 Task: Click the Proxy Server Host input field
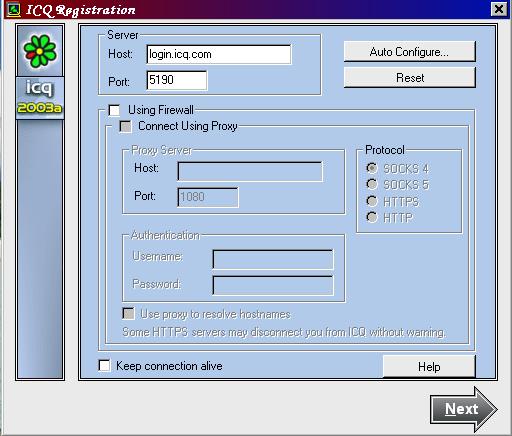250,171
